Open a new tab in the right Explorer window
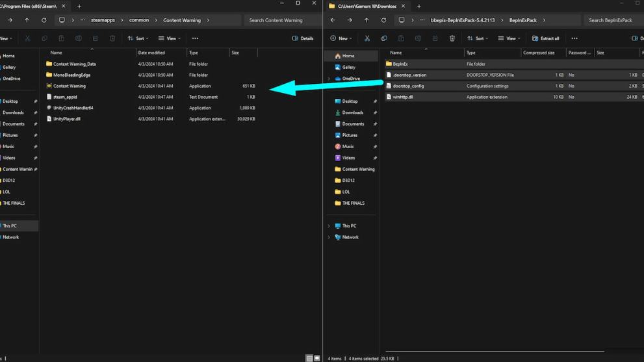644x362 pixels. pos(419,6)
